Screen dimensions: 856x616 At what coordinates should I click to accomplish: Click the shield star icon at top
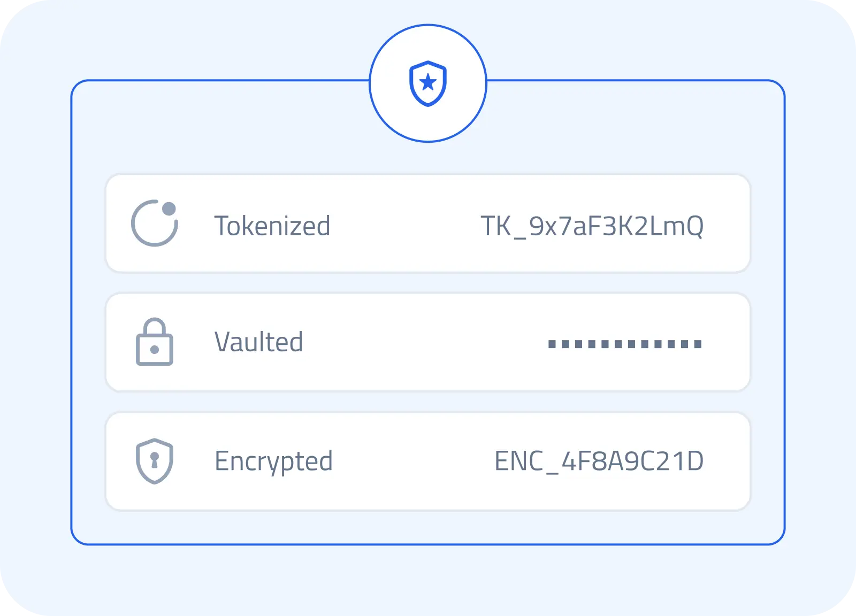pos(428,83)
